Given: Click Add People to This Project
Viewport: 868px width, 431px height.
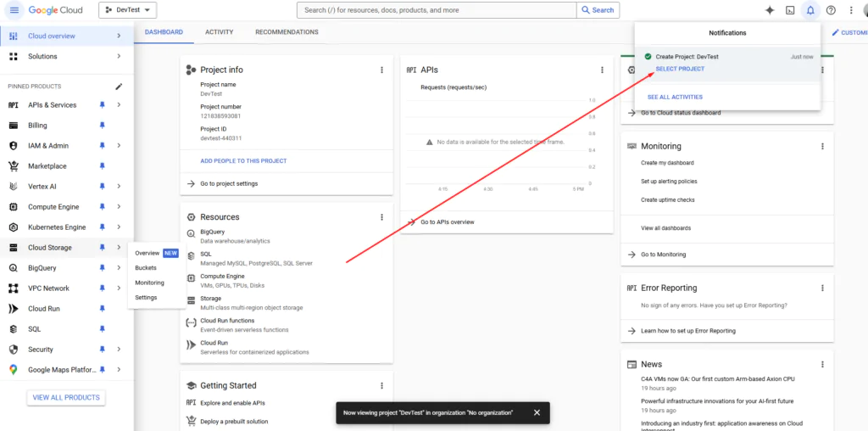Looking at the screenshot, I should click(243, 160).
